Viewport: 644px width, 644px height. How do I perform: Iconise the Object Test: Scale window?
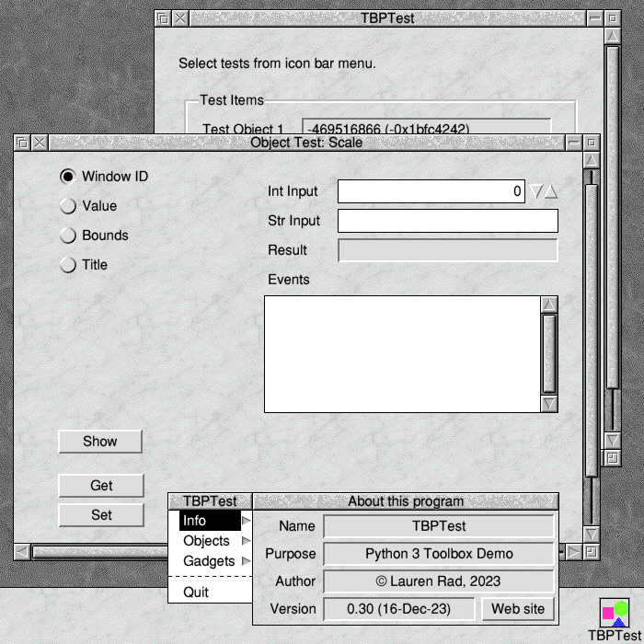pyautogui.click(x=573, y=143)
